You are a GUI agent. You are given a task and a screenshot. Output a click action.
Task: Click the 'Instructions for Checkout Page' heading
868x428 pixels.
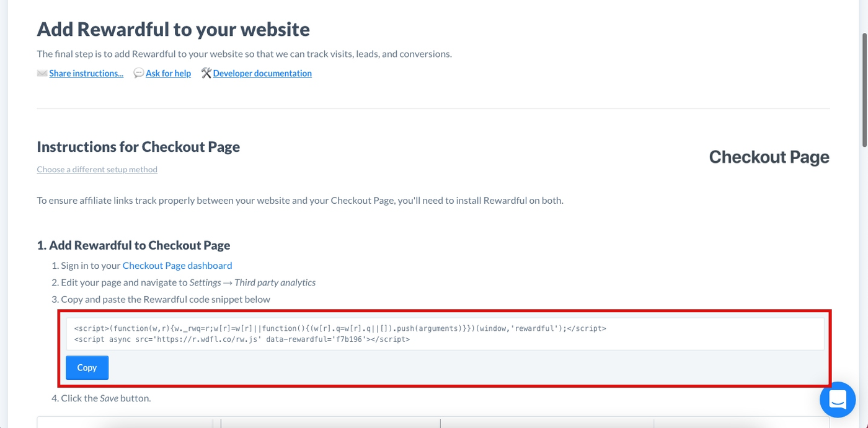click(x=138, y=147)
